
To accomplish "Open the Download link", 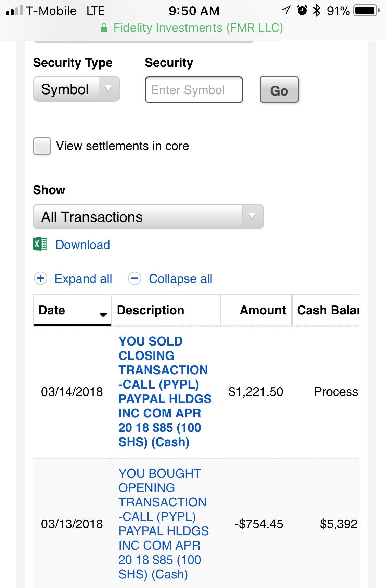I will click(83, 245).
